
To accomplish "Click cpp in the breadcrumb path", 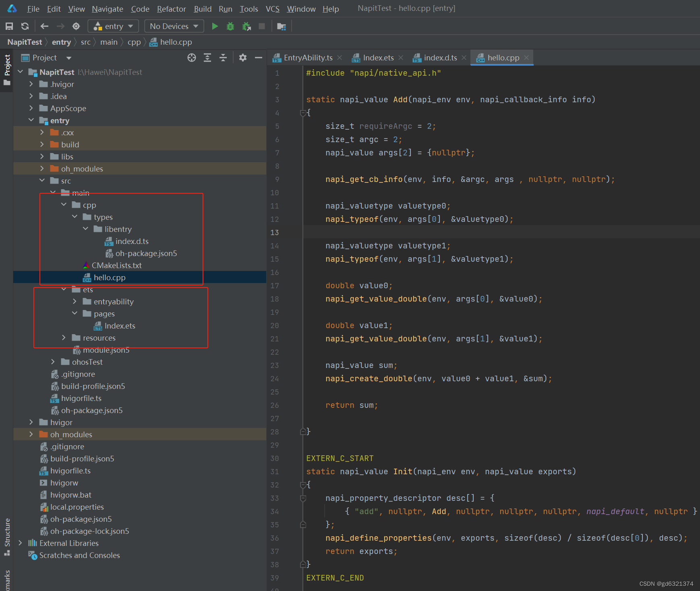I will click(x=134, y=42).
